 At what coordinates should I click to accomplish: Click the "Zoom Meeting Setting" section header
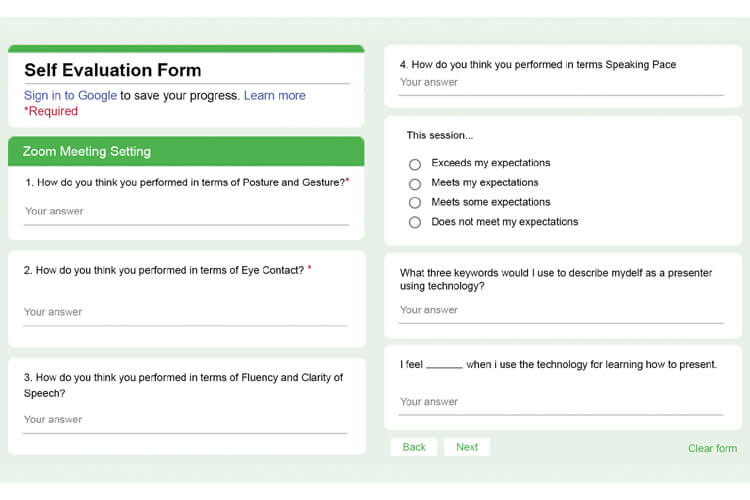pos(87,152)
